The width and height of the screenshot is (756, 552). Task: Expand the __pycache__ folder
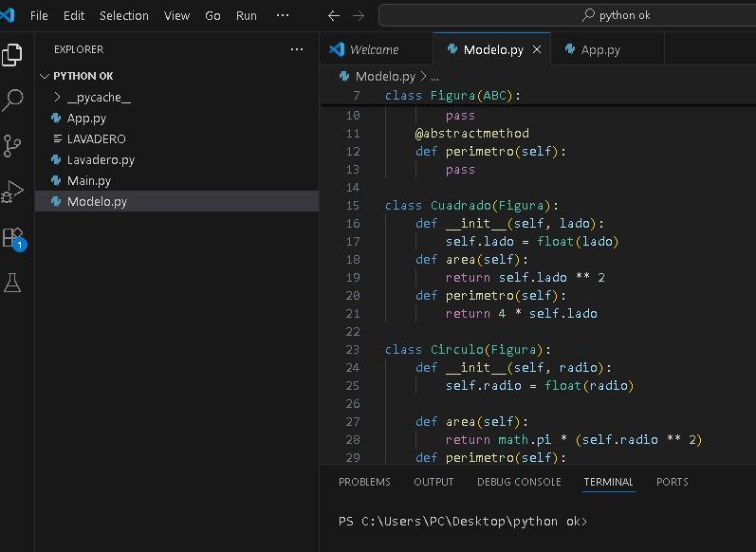coord(176,98)
